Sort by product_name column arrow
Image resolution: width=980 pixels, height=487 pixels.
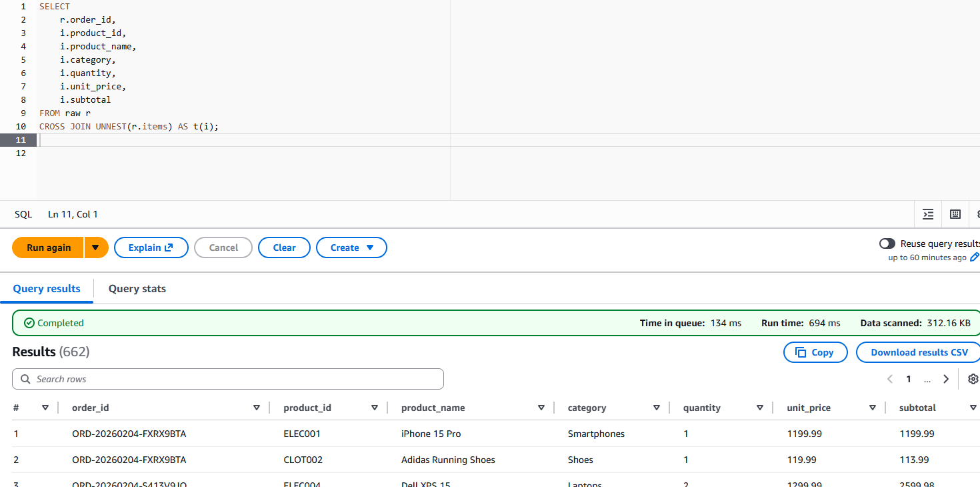[541, 408]
